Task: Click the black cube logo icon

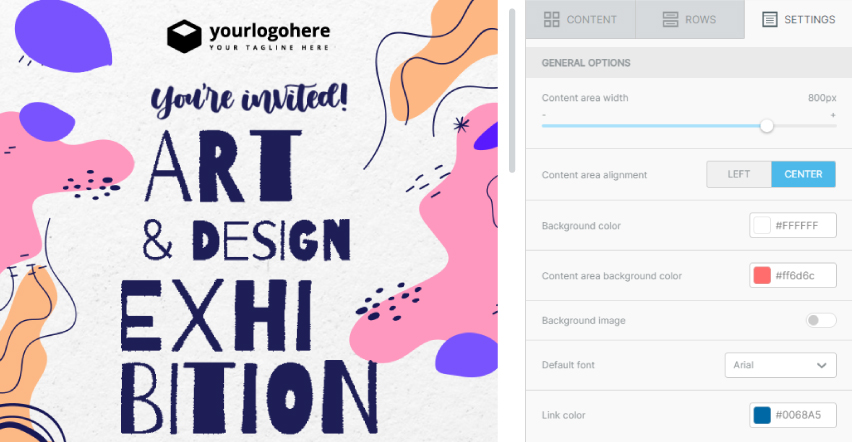Action: tap(184, 36)
